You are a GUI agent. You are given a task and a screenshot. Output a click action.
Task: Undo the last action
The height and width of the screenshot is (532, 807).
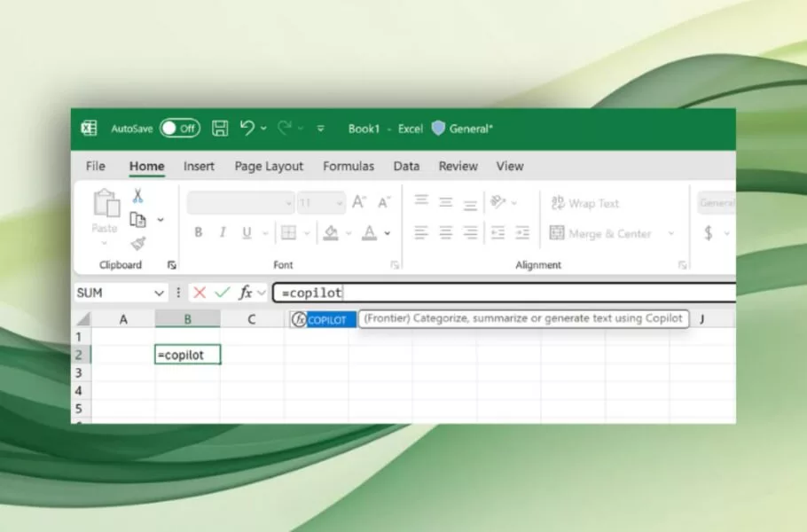pyautogui.click(x=247, y=128)
